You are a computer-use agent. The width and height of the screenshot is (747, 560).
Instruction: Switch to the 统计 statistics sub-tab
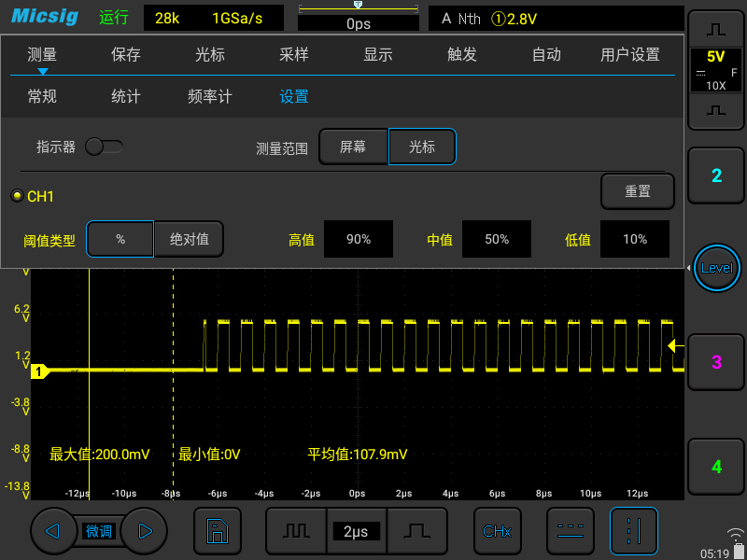point(126,97)
